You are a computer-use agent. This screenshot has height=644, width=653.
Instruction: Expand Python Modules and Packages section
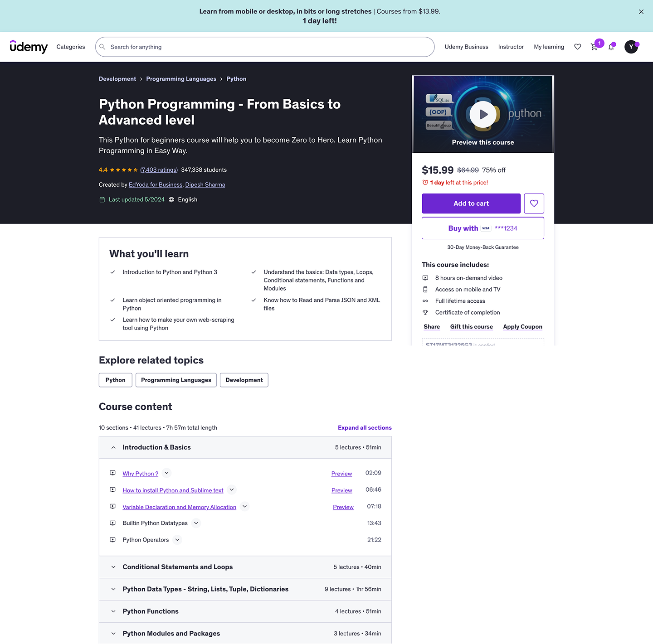(245, 633)
